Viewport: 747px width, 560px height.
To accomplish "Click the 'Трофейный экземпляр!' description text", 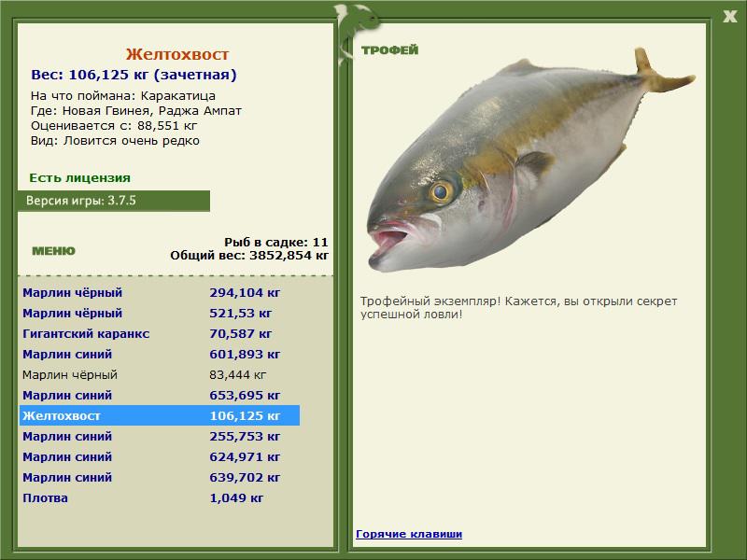I will 518,308.
